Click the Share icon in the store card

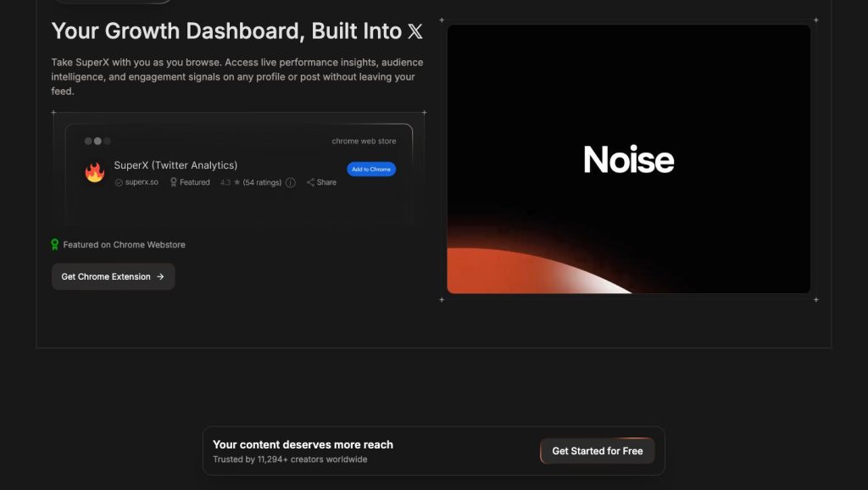click(x=310, y=182)
